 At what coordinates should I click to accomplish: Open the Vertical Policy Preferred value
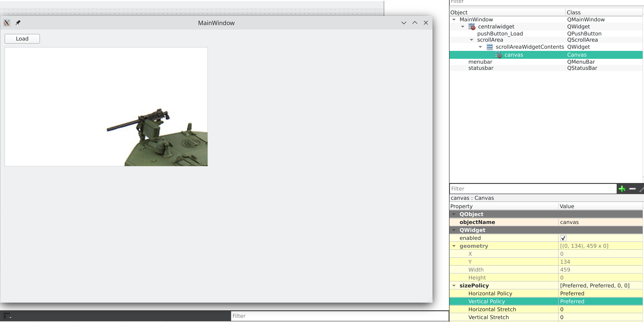pyautogui.click(x=600, y=301)
